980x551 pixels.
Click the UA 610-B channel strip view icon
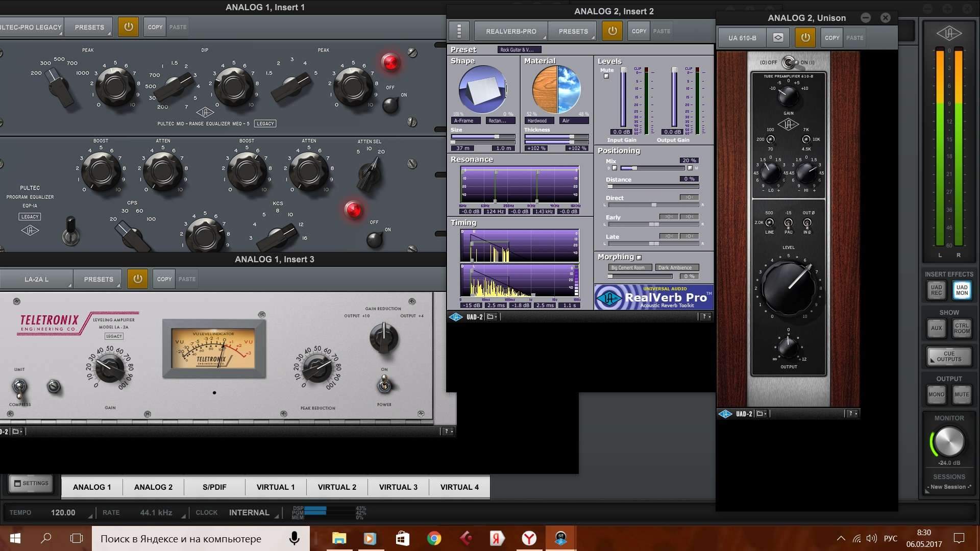tap(778, 38)
